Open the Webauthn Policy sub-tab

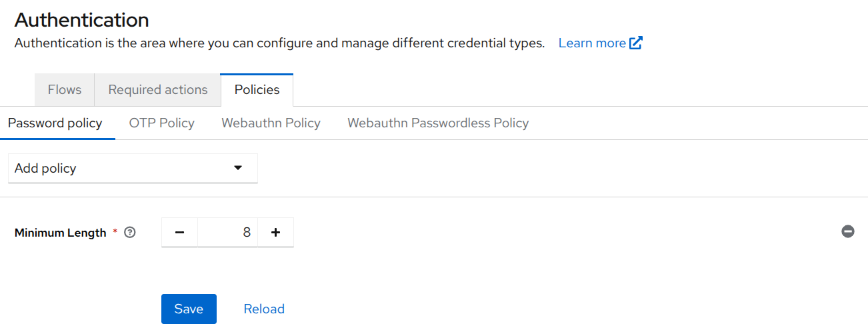point(271,123)
